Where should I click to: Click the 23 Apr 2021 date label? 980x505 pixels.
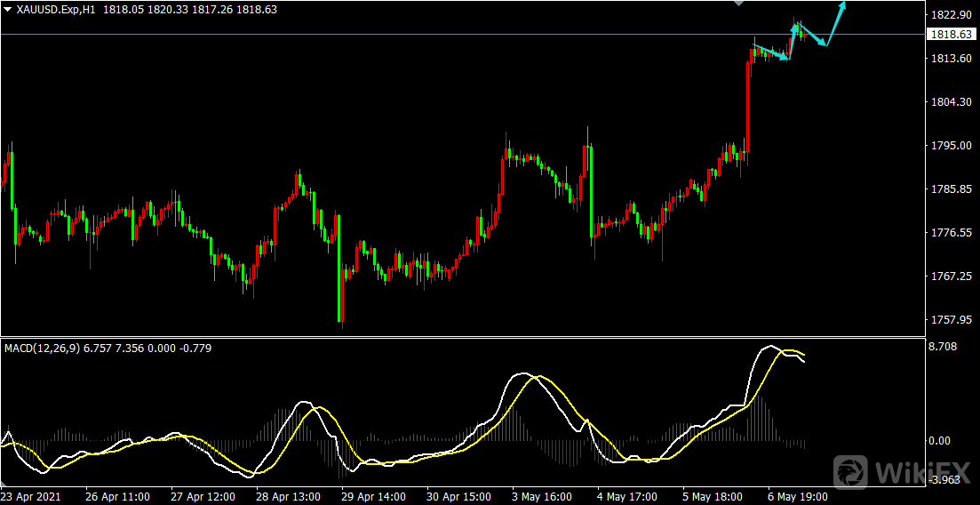point(31,496)
